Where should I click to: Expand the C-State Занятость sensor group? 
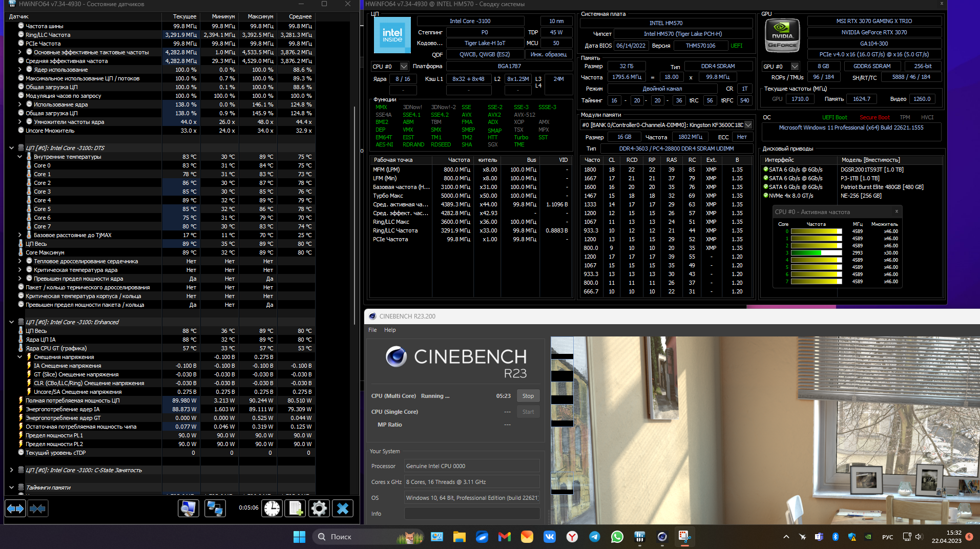(11, 470)
